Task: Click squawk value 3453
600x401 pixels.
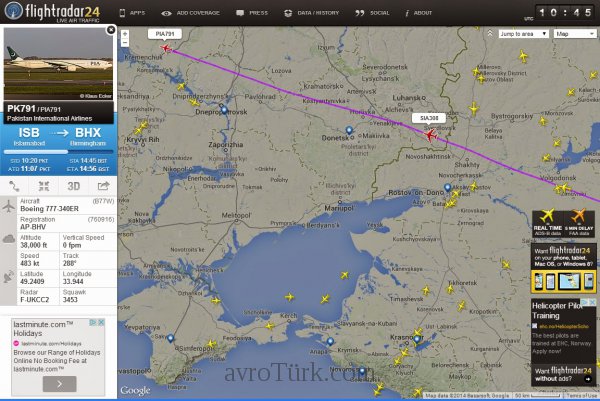Action: [70, 300]
